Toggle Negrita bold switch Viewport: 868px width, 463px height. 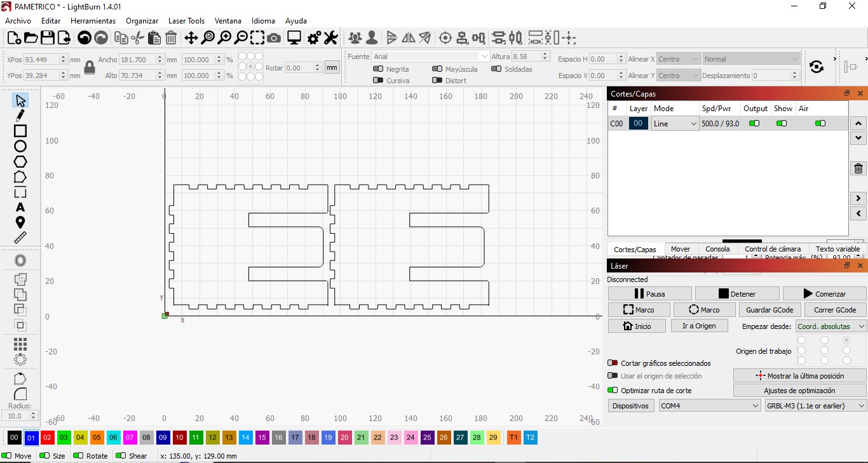click(378, 69)
